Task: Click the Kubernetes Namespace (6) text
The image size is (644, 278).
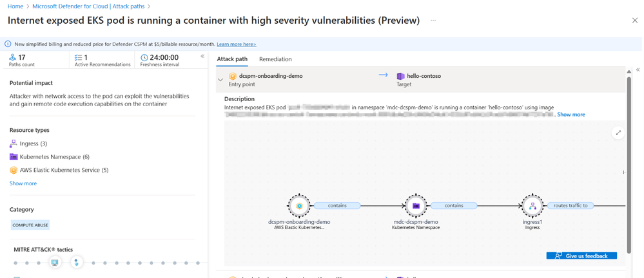Action: 55,156
